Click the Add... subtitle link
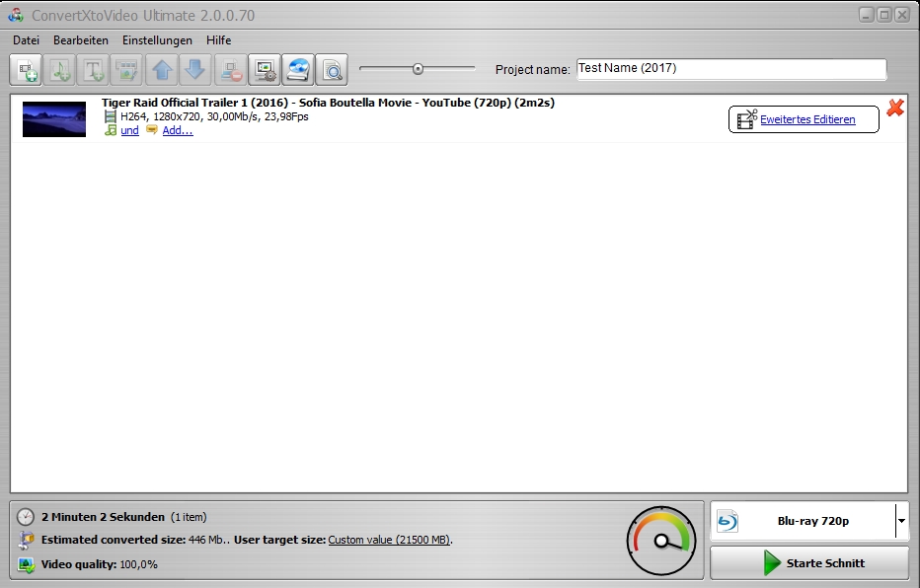The width and height of the screenshot is (920, 588). tap(178, 130)
